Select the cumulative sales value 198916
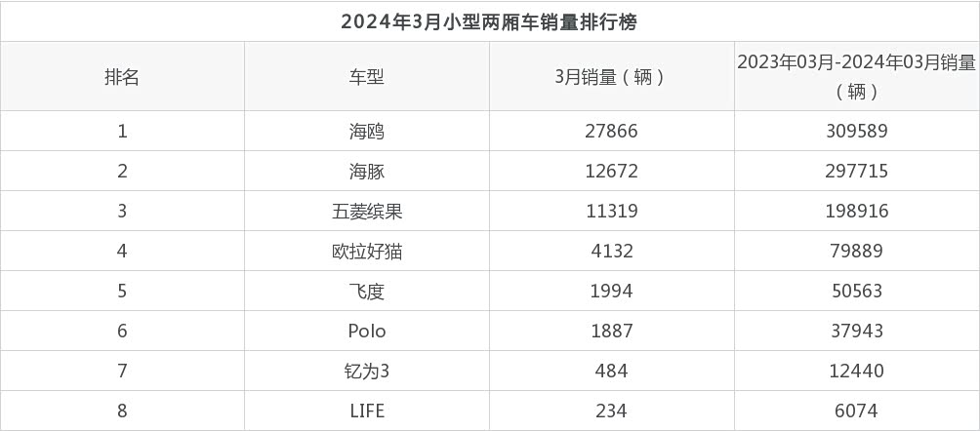The height and width of the screenshot is (431, 980). [x=856, y=212]
